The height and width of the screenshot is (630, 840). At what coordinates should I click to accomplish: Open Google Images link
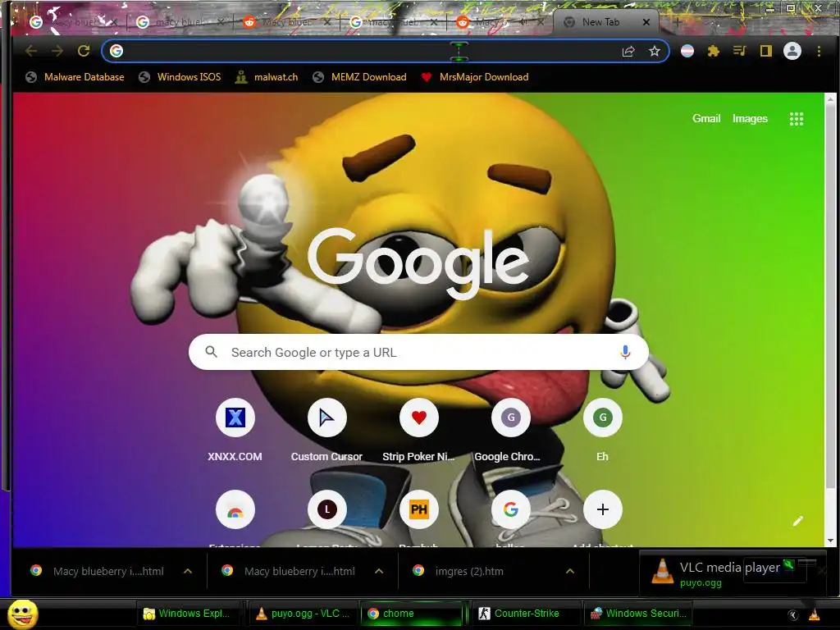click(x=750, y=118)
